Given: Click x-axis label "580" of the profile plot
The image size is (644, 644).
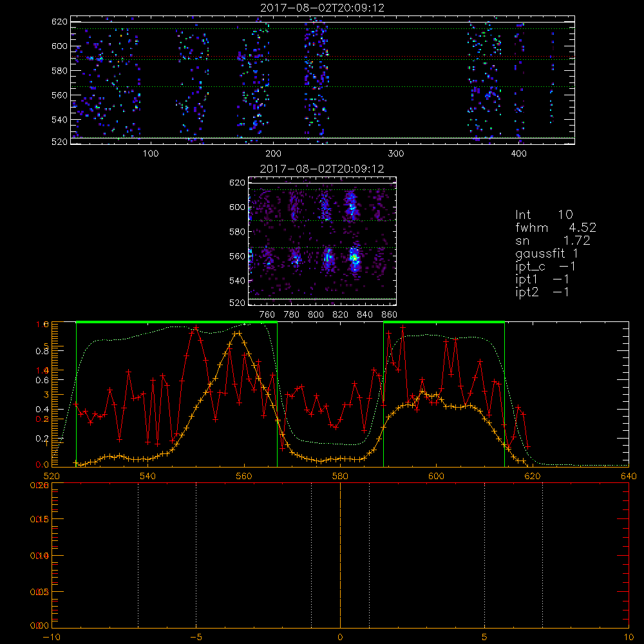Looking at the screenshot, I should [x=340, y=476].
